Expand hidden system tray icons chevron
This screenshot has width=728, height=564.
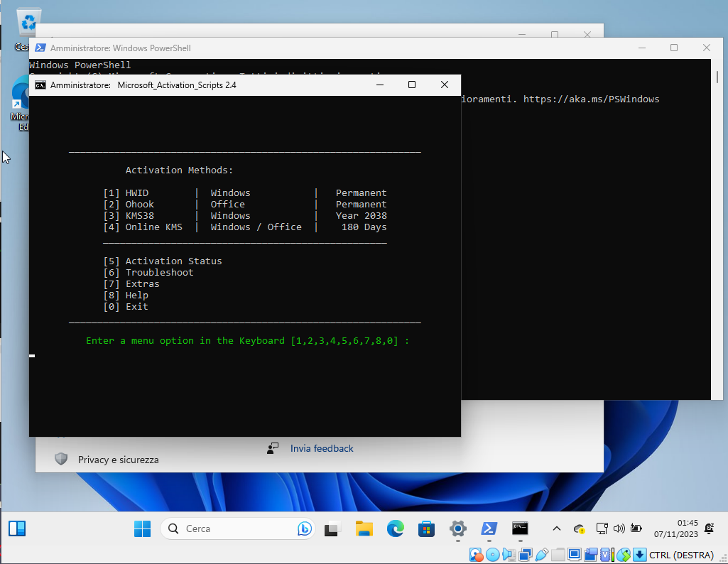[557, 528]
